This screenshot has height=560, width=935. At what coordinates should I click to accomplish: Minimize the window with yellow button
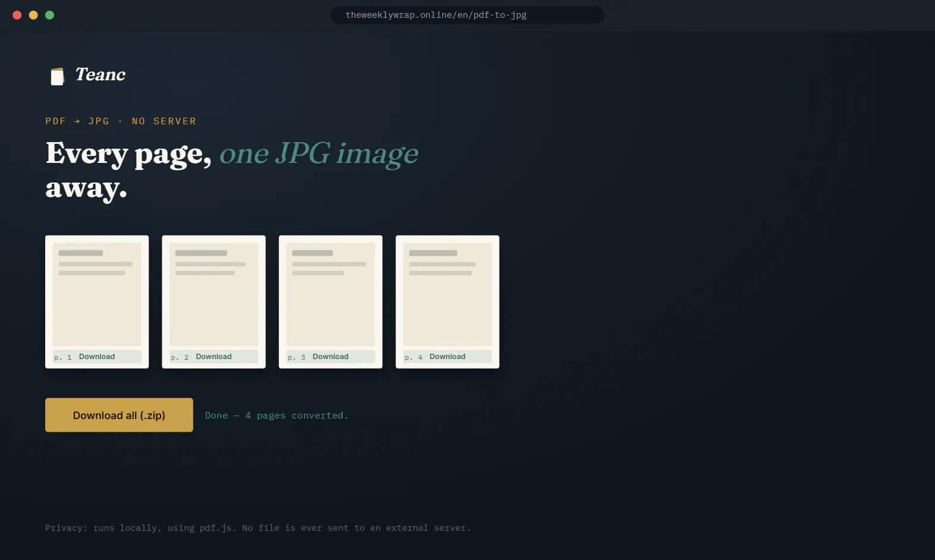(x=33, y=15)
